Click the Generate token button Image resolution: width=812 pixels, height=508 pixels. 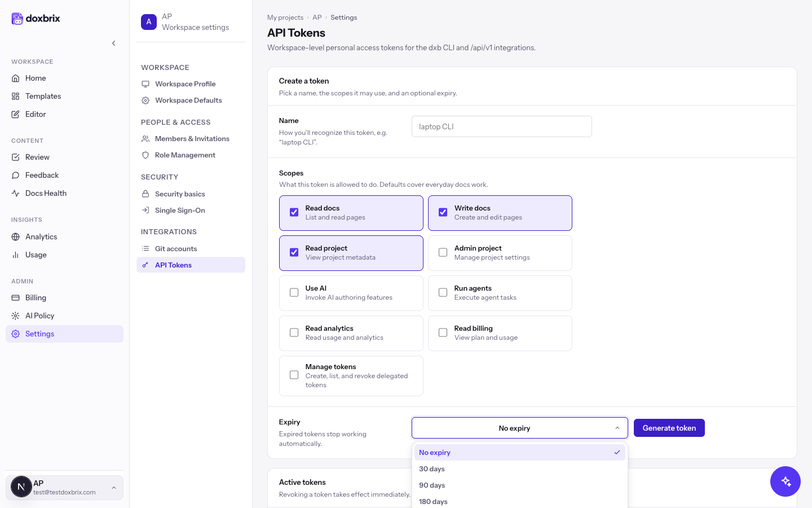[x=669, y=428]
